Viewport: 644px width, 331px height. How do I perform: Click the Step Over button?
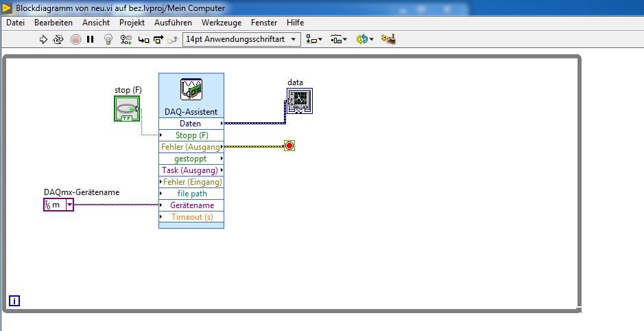[x=158, y=40]
